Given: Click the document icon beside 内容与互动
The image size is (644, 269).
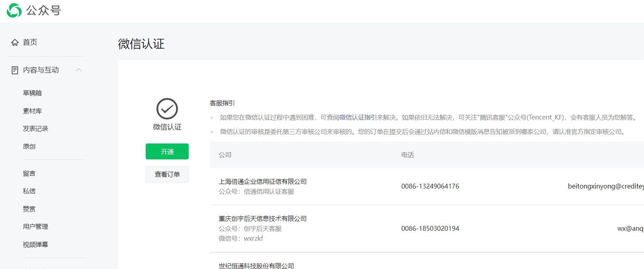Looking at the screenshot, I should tap(15, 70).
